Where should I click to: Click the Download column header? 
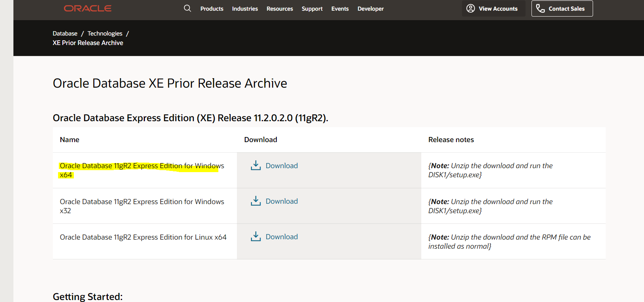(261, 140)
